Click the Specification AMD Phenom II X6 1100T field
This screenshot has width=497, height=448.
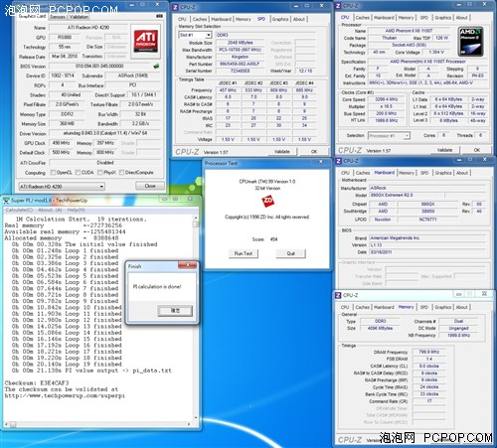(x=427, y=62)
